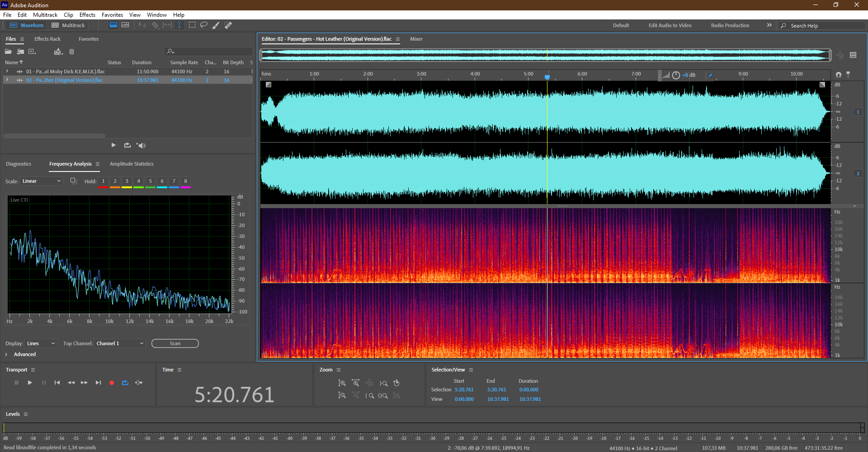Click Zoom In at In Point icon
Viewport: 868px width, 452px height.
pyautogui.click(x=369, y=395)
